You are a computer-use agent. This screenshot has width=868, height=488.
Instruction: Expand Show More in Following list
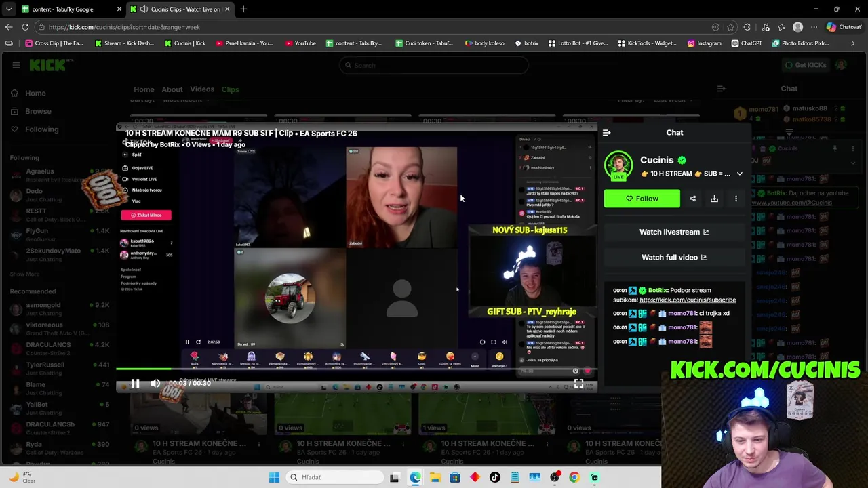coord(24,274)
